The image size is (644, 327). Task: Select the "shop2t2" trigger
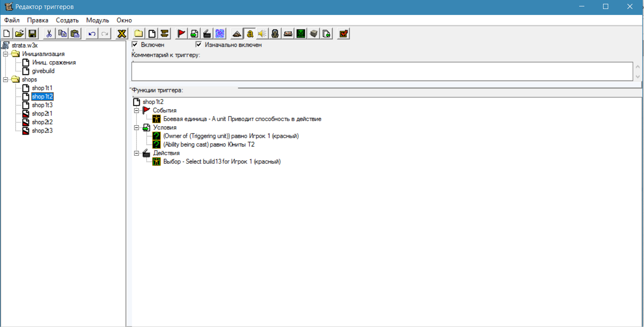[42, 122]
